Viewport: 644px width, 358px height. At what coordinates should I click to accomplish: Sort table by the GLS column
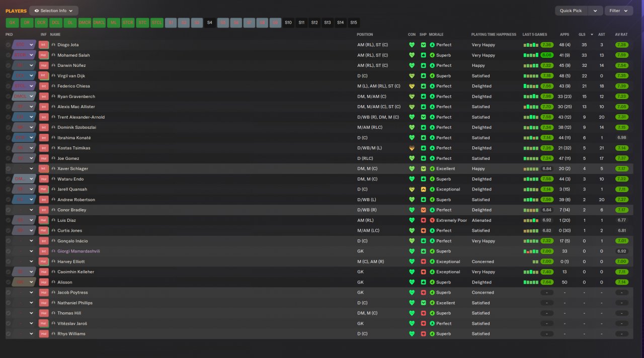[582, 35]
